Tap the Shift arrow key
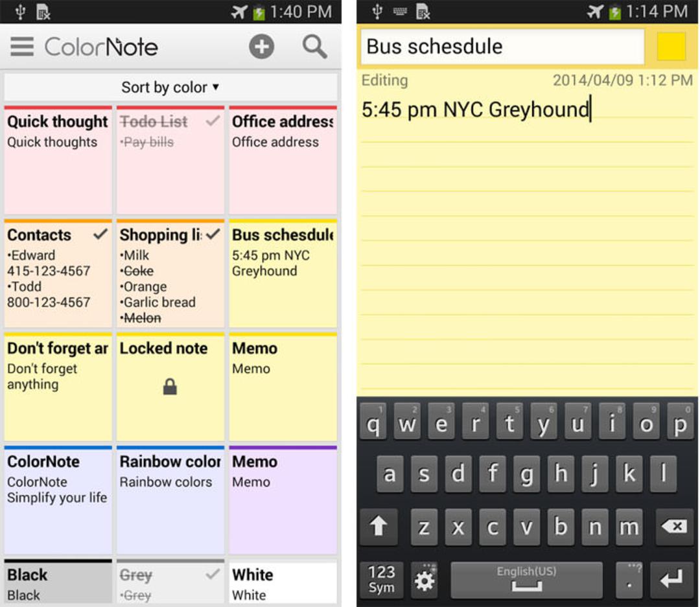The width and height of the screenshot is (700, 607). pyautogui.click(x=378, y=527)
